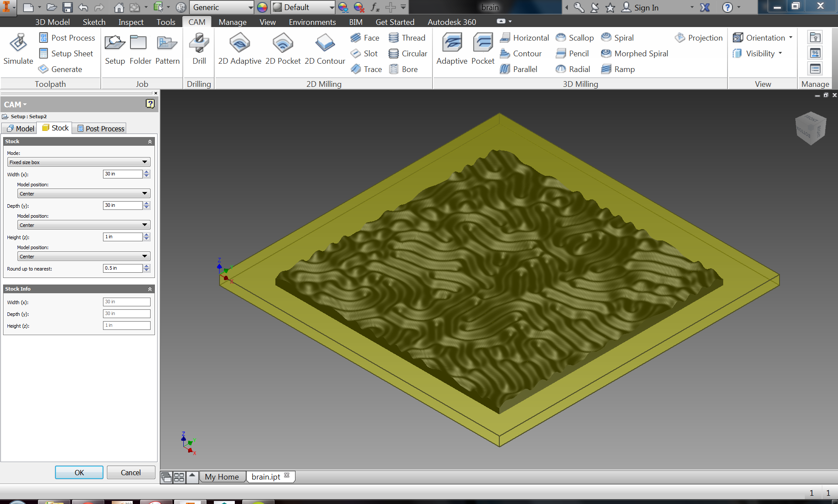Open the Environments ribbon tab
Viewport: 838px width, 504px height.
pos(313,22)
